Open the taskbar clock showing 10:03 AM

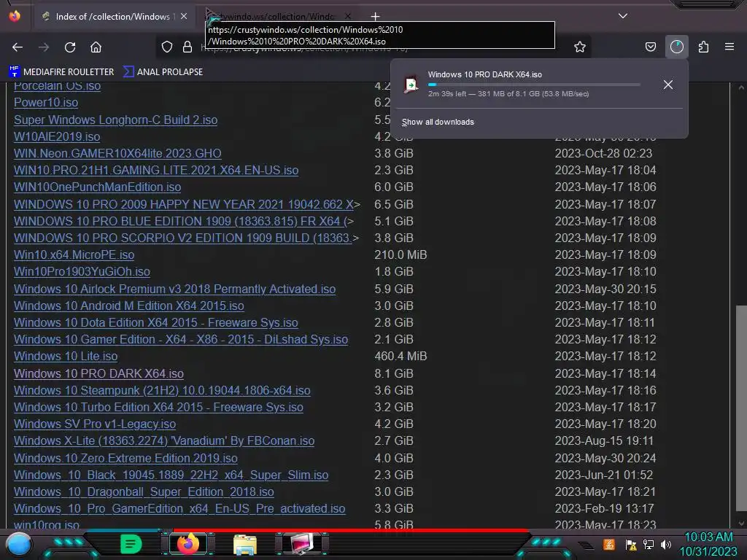click(708, 544)
